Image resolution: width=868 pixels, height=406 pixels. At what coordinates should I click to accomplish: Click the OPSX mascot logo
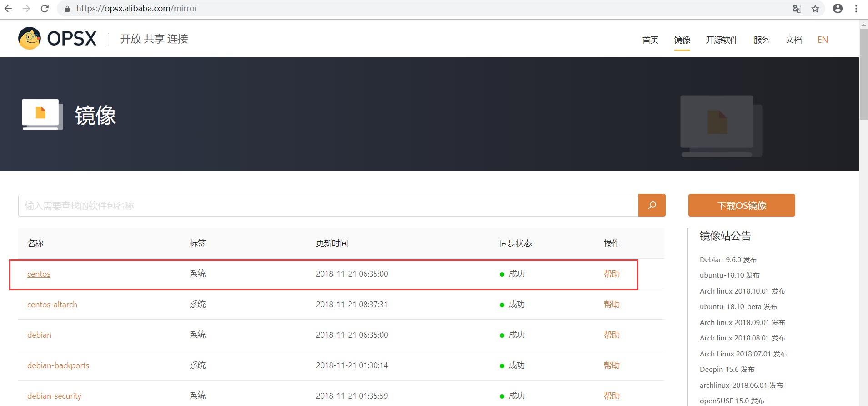tap(30, 38)
